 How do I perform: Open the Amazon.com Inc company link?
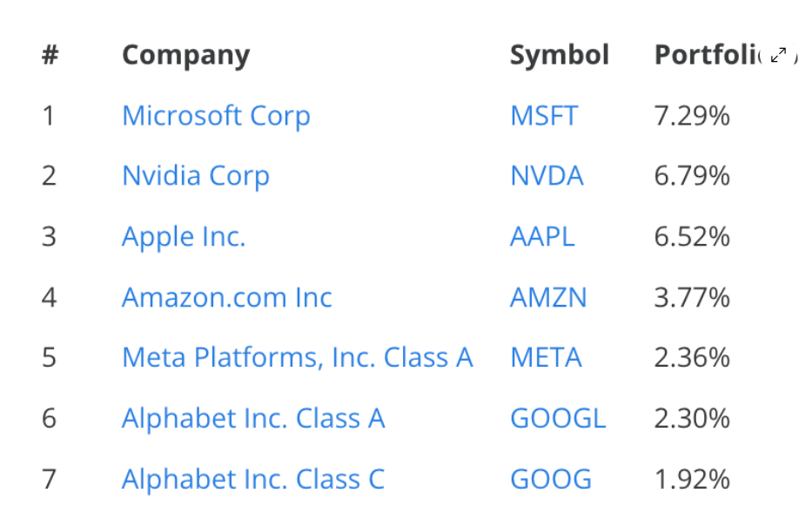[x=227, y=298]
